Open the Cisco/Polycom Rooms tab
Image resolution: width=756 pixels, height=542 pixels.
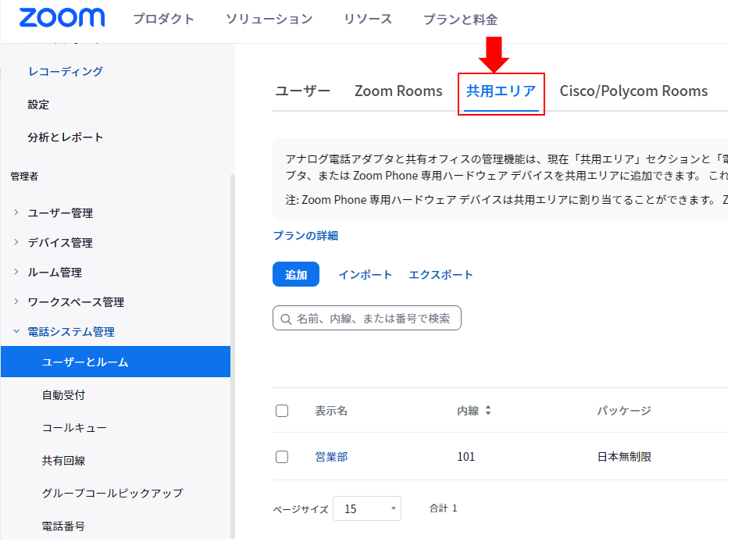tap(633, 91)
